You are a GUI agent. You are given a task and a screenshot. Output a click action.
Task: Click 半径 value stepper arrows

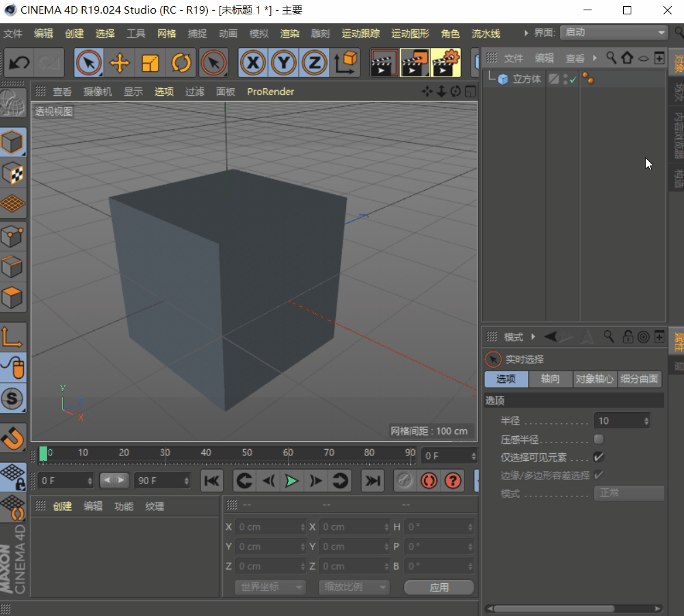pyautogui.click(x=646, y=420)
